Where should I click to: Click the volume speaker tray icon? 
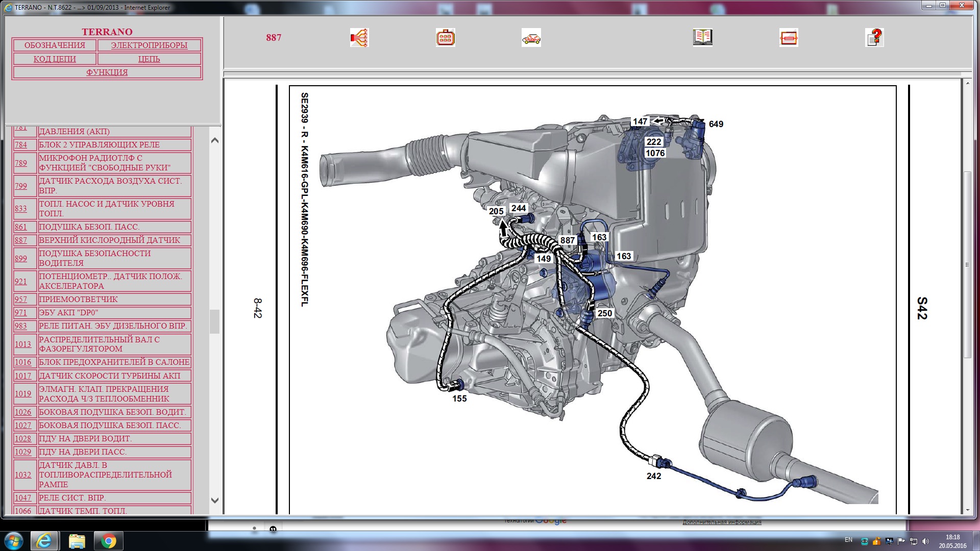[x=925, y=541]
